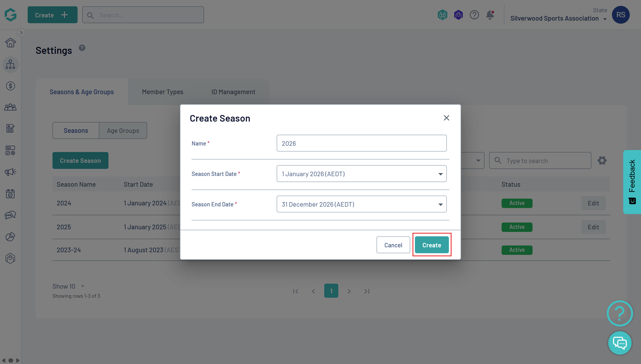
Task: Click the megaphone promotions sidebar icon
Action: [x=10, y=172]
